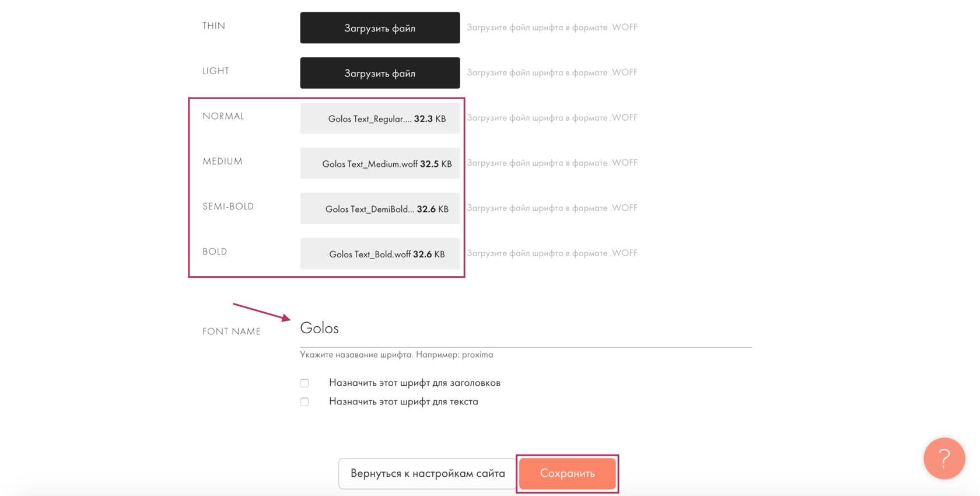980x496 pixels.
Task: Click the Сохранить save button
Action: point(568,473)
